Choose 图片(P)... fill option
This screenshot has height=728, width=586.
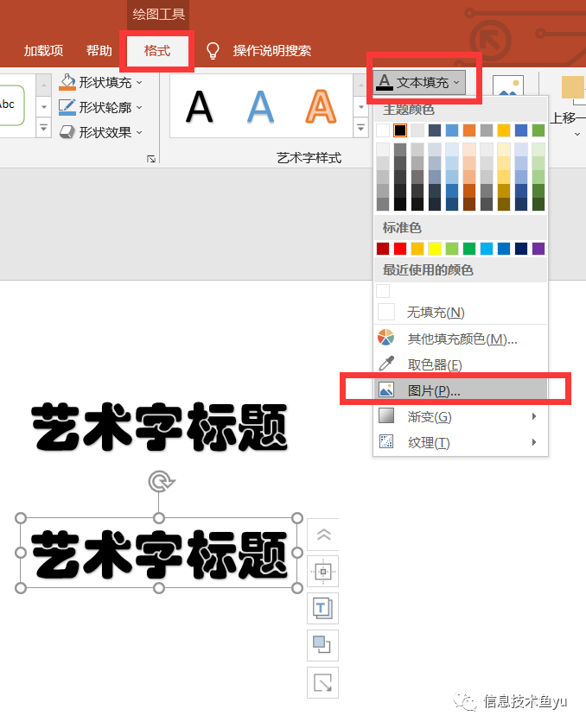[x=461, y=390]
